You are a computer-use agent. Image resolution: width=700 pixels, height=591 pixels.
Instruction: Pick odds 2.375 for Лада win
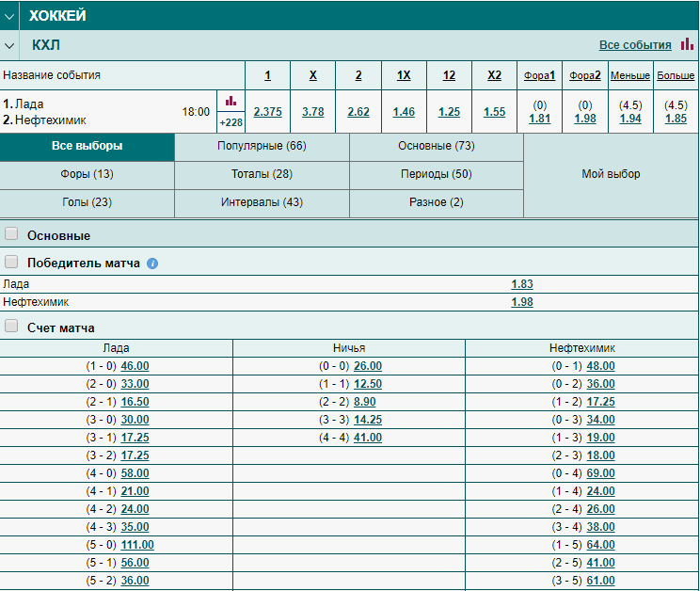pyautogui.click(x=267, y=112)
